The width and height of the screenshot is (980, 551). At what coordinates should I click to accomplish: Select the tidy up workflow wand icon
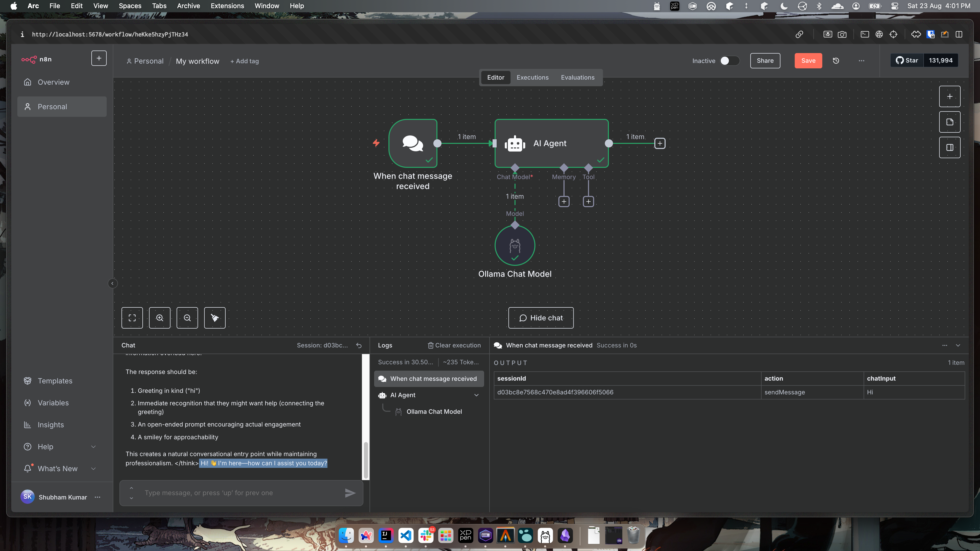(215, 318)
